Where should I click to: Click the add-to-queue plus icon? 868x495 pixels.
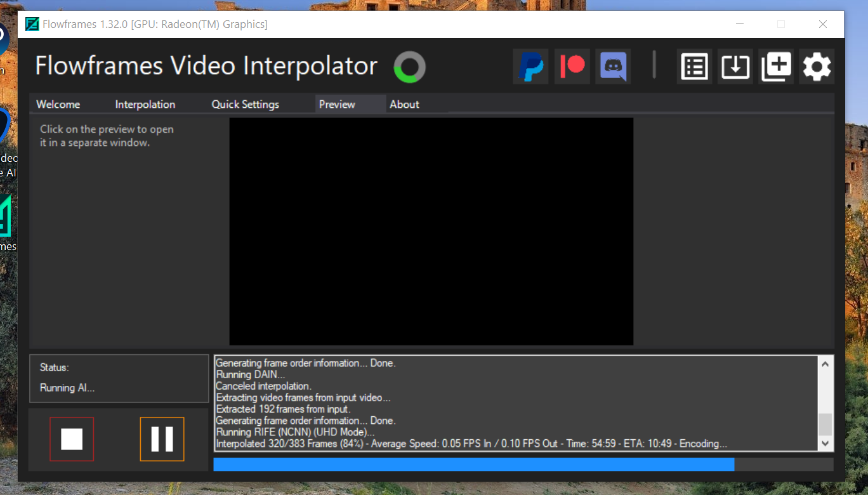776,66
